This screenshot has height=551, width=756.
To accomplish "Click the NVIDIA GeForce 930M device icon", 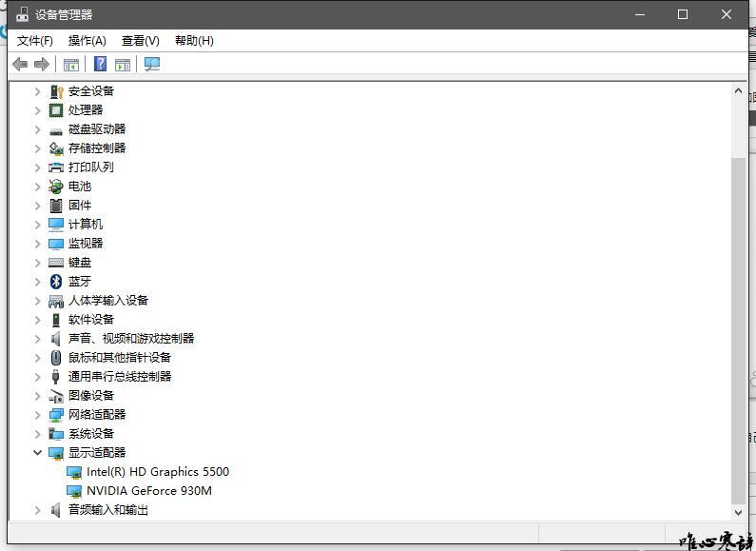I will point(74,491).
